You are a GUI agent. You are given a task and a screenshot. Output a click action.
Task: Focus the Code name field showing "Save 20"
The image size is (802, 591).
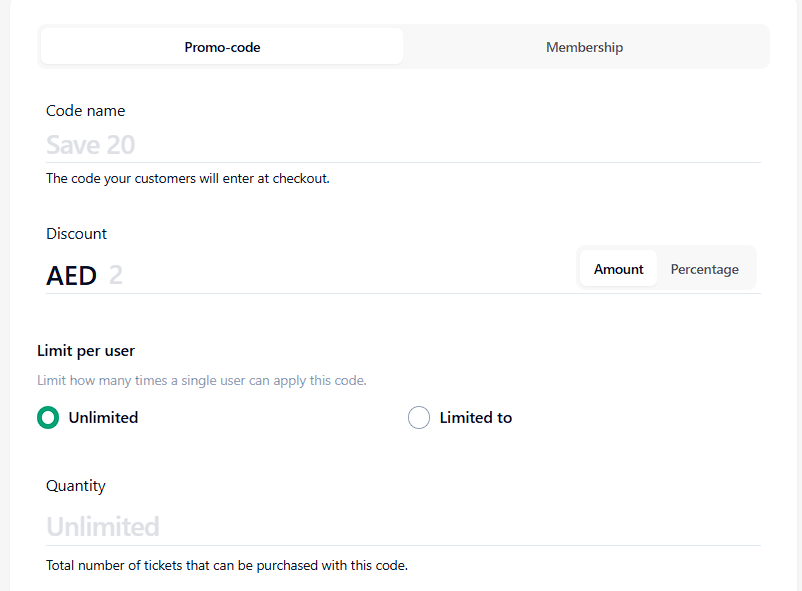400,145
